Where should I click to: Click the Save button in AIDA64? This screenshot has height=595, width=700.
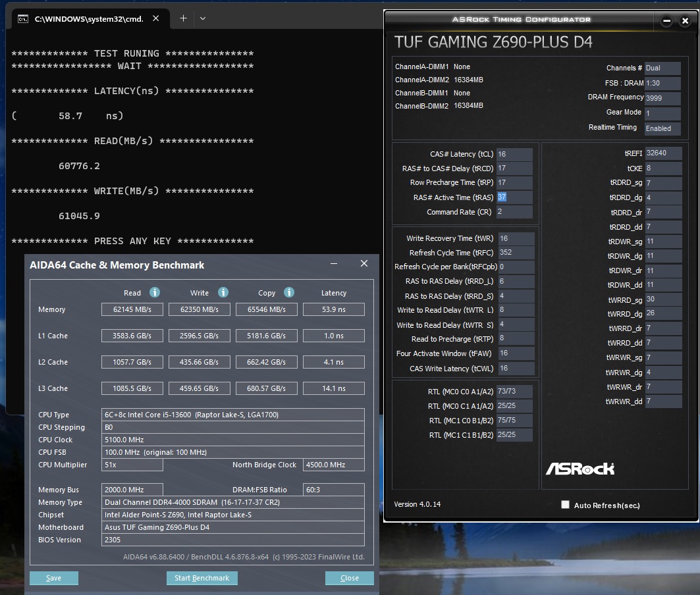click(x=54, y=578)
